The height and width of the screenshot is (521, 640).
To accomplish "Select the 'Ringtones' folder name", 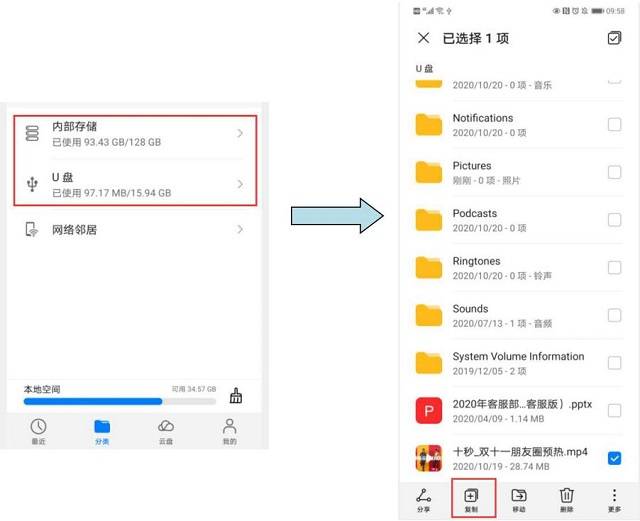I will click(x=476, y=261).
